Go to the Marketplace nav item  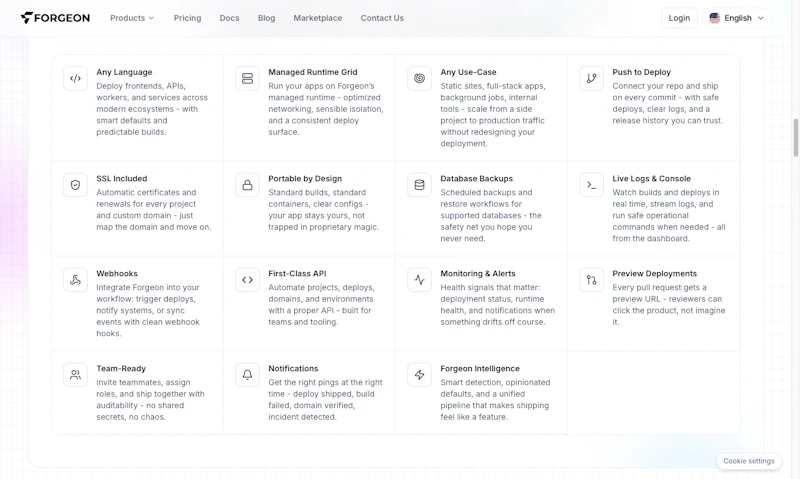click(317, 18)
